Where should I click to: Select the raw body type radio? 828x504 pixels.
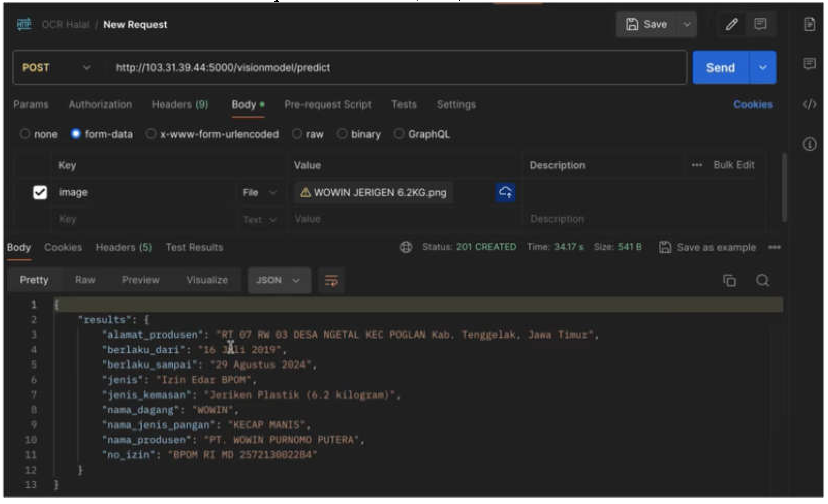pos(297,135)
